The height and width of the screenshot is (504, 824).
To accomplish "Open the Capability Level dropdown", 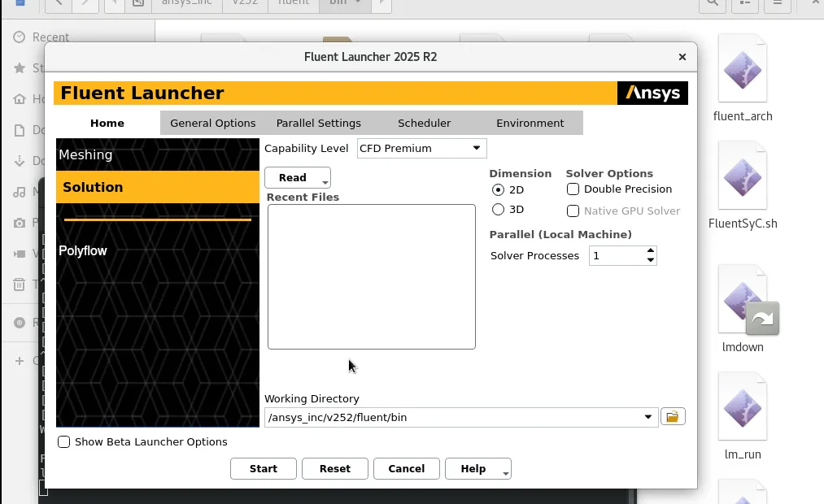I will click(x=421, y=149).
